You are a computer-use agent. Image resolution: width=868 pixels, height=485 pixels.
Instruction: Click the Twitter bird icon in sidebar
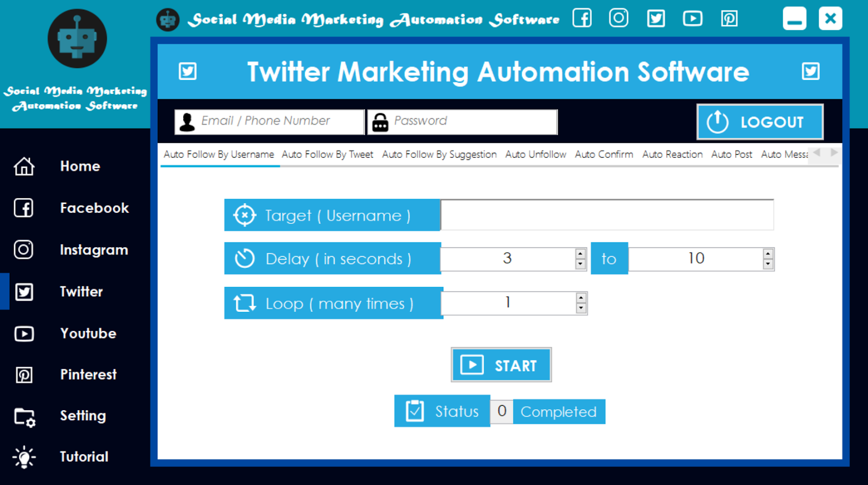(x=24, y=292)
